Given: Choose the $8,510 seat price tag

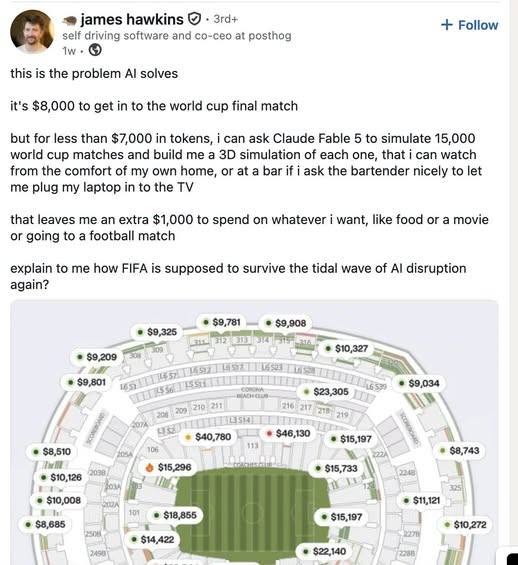Looking at the screenshot, I should pyautogui.click(x=52, y=451).
